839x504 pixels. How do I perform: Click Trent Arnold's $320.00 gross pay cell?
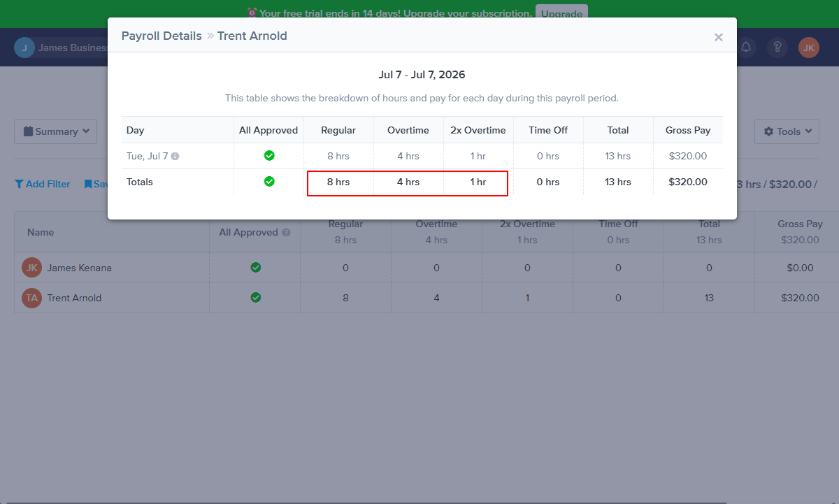800,298
